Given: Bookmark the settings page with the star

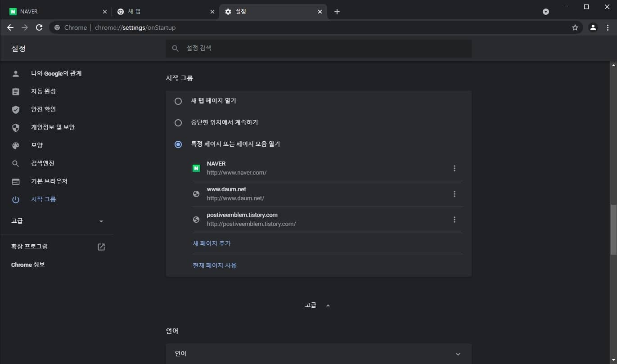Looking at the screenshot, I should point(575,27).
